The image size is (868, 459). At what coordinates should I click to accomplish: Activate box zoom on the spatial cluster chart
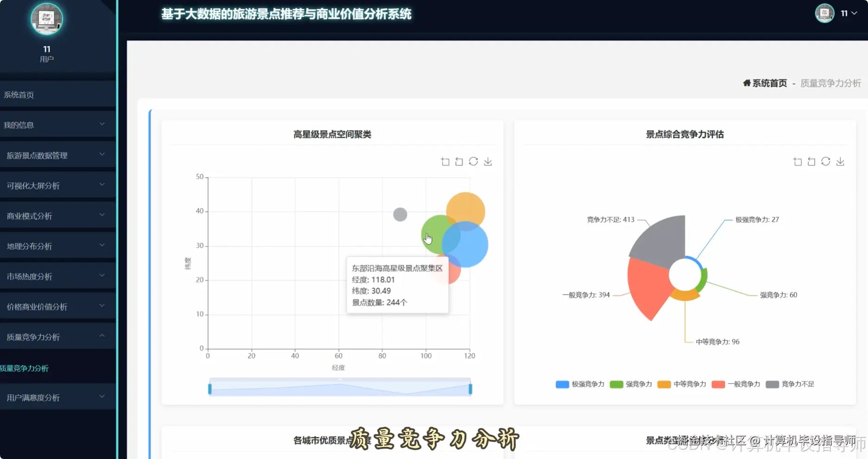[x=445, y=161]
